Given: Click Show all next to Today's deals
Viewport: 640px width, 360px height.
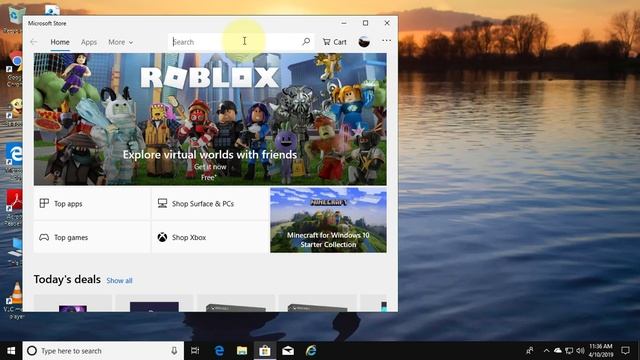Looking at the screenshot, I should 119,281.
